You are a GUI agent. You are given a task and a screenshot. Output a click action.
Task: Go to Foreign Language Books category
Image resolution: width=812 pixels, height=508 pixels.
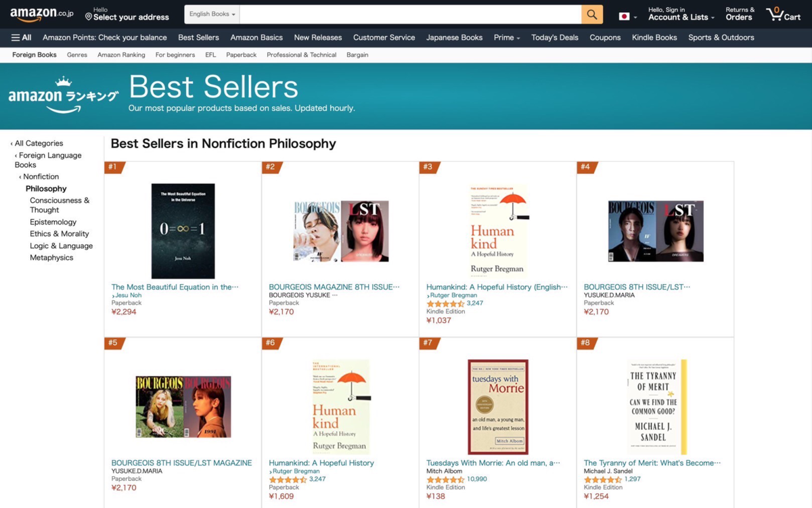click(48, 160)
